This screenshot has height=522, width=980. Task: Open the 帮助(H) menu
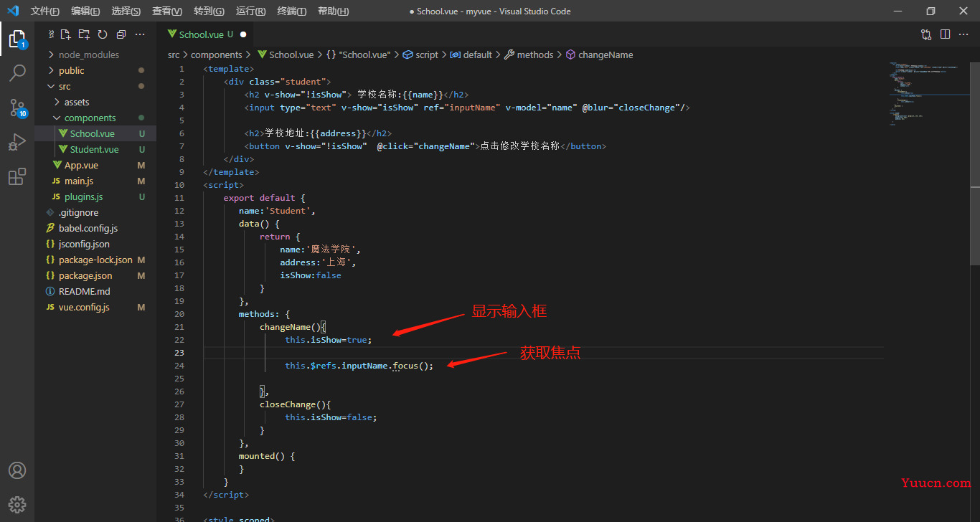pyautogui.click(x=333, y=11)
